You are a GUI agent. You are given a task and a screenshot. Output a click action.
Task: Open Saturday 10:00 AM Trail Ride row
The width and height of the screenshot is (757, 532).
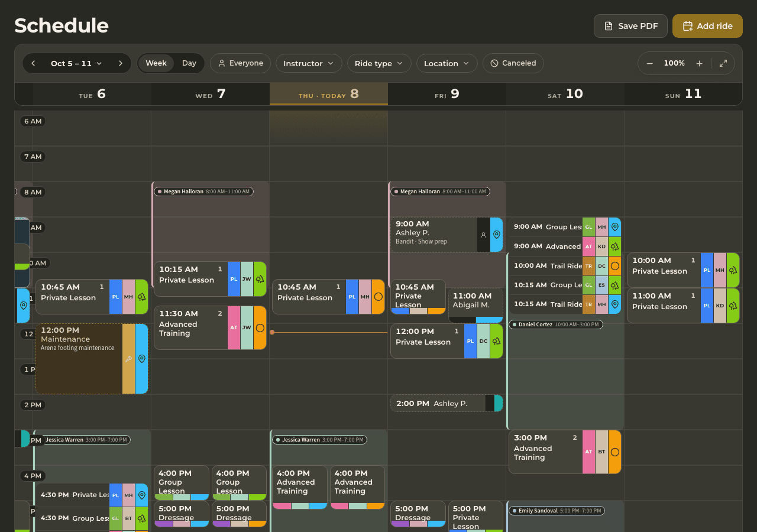click(565, 266)
